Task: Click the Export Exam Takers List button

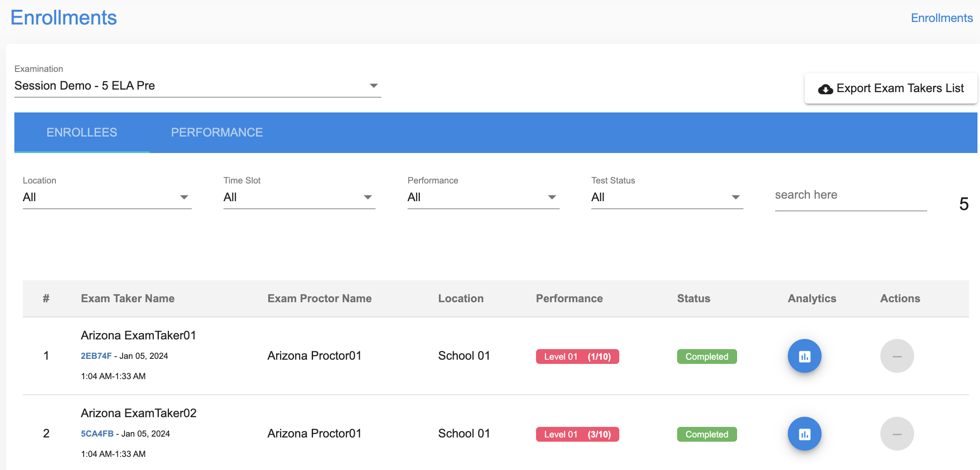Action: point(890,88)
